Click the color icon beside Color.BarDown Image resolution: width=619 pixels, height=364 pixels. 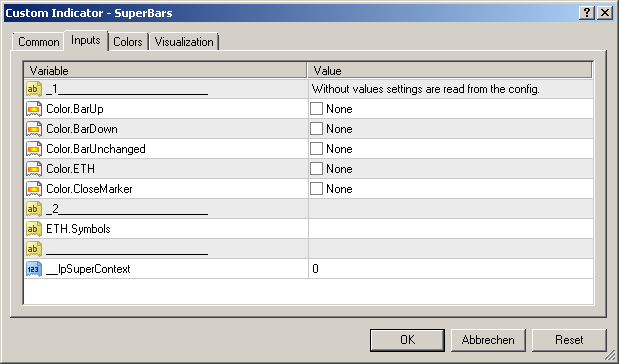(x=34, y=129)
